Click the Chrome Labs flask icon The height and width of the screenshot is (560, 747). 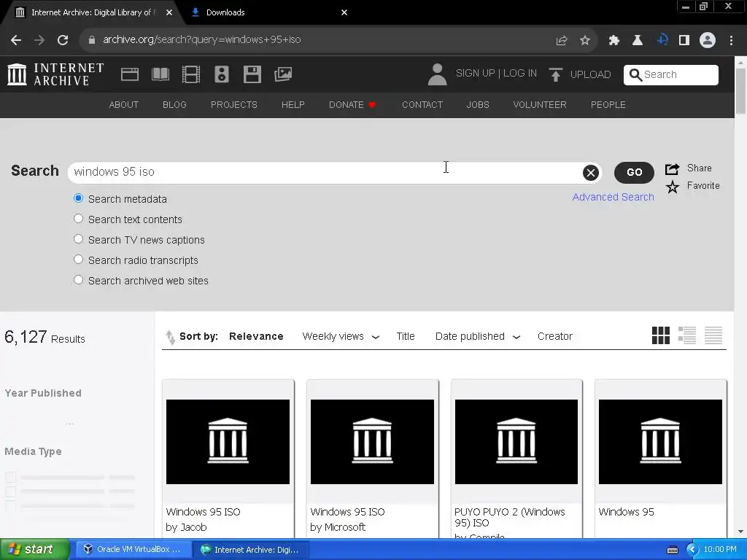click(638, 41)
